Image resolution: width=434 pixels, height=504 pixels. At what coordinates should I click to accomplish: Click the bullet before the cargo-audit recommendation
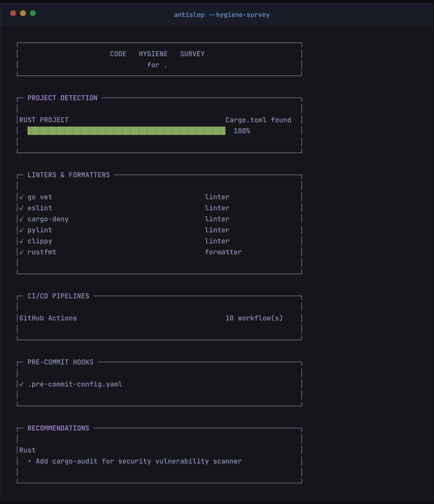(29, 461)
